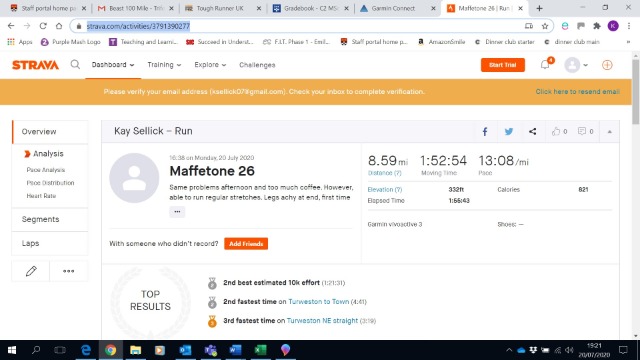Edit activity with the pencil icon
640x360 pixels.
pos(31,271)
